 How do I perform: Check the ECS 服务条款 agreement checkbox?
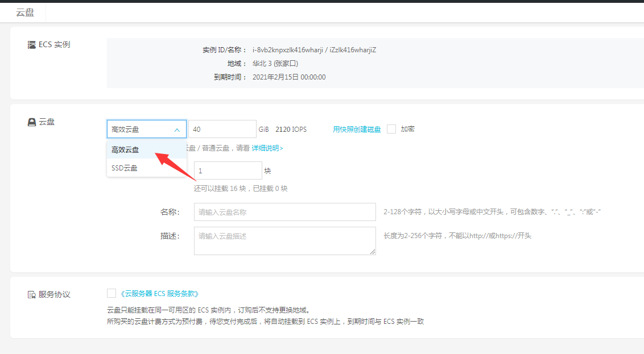pos(112,293)
